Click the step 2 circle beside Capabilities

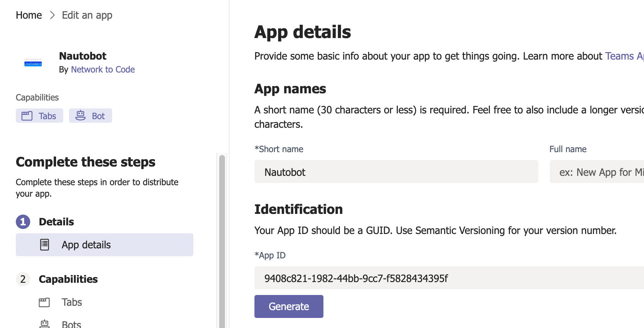coord(23,279)
